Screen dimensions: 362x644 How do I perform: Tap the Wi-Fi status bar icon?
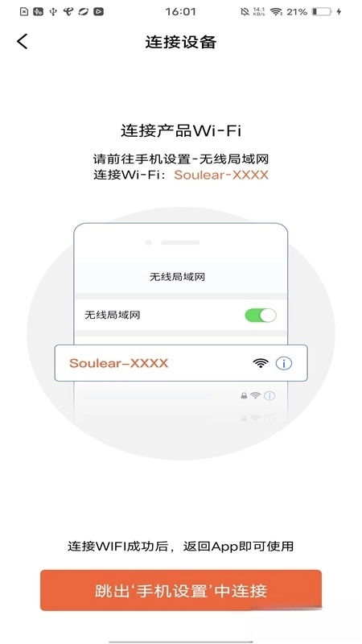tap(276, 11)
